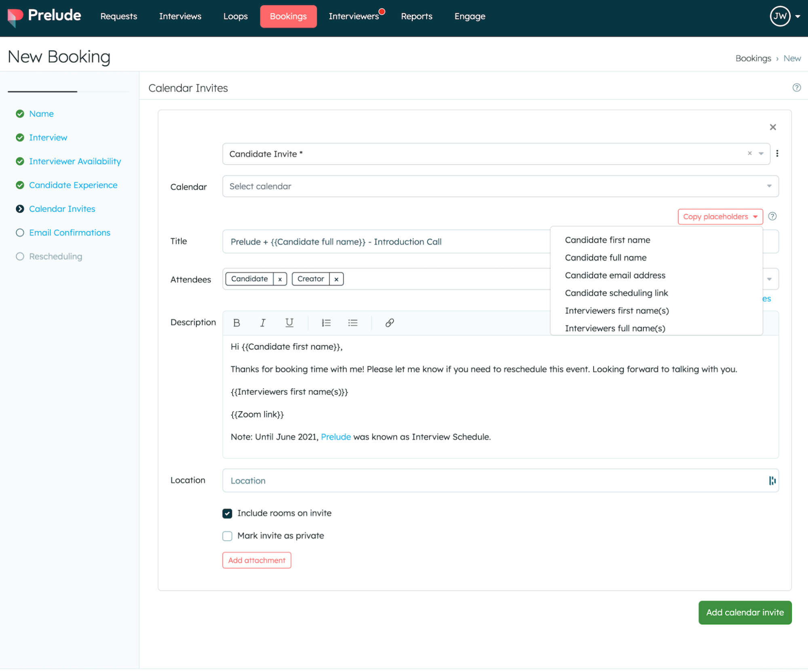Toggle bold formatting in description
This screenshot has height=672, width=808.
click(236, 322)
